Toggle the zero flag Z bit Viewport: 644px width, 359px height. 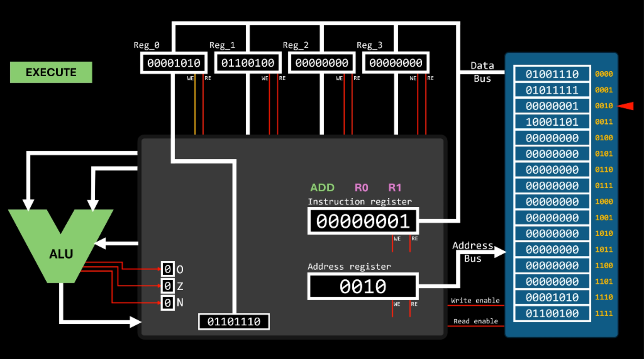168,286
